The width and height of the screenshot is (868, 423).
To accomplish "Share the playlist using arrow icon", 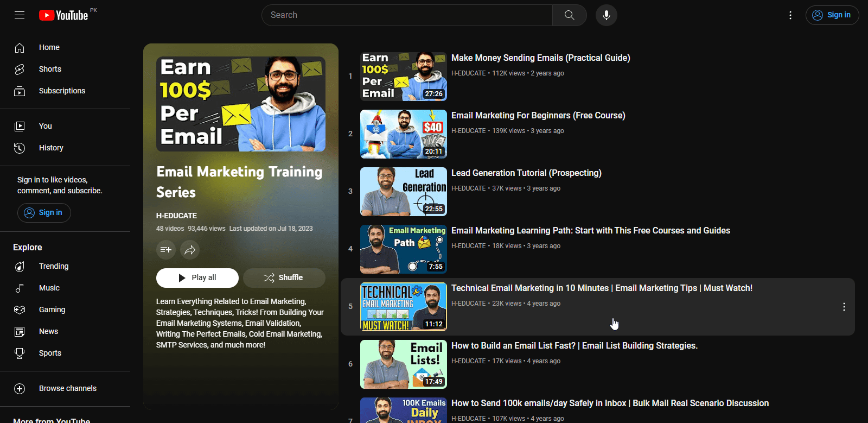I will coord(190,250).
